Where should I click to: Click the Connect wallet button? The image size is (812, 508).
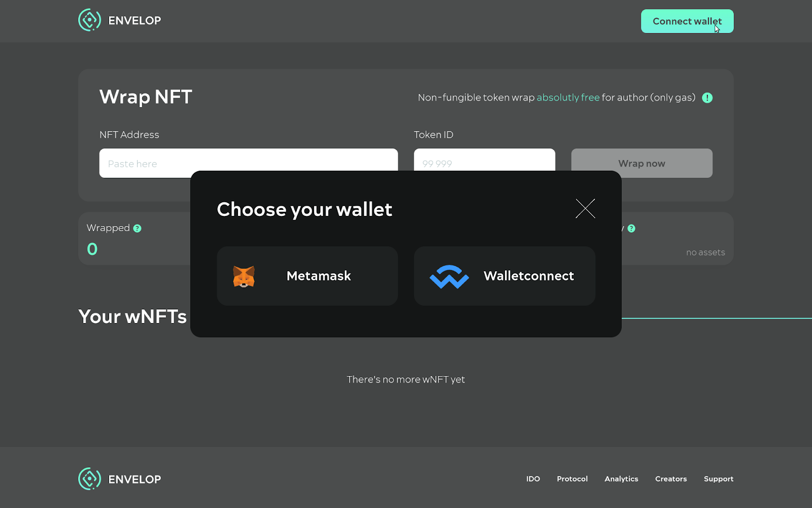(687, 21)
